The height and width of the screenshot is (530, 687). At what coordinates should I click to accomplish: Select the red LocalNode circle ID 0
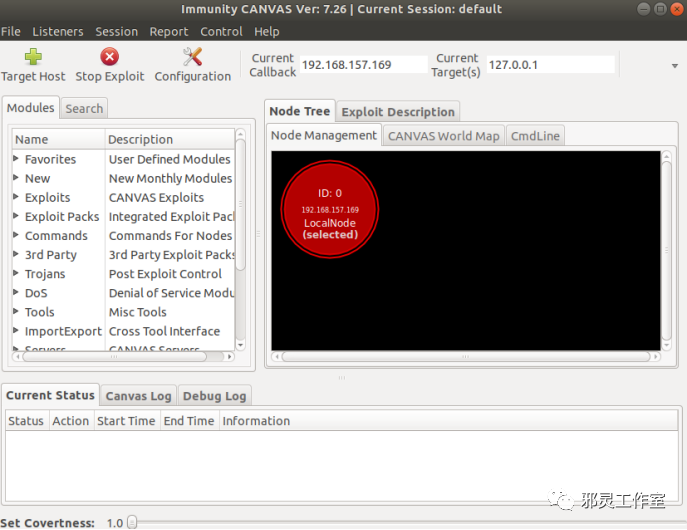click(330, 209)
